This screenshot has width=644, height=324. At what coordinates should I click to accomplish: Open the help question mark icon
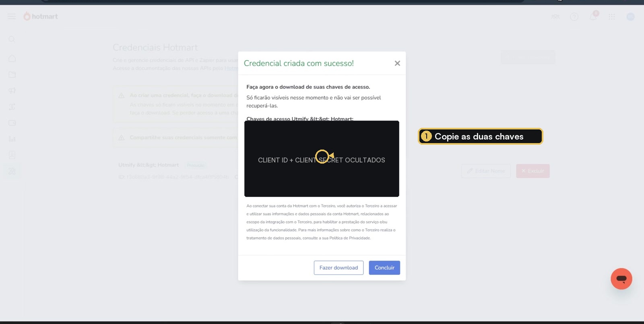pyautogui.click(x=574, y=16)
